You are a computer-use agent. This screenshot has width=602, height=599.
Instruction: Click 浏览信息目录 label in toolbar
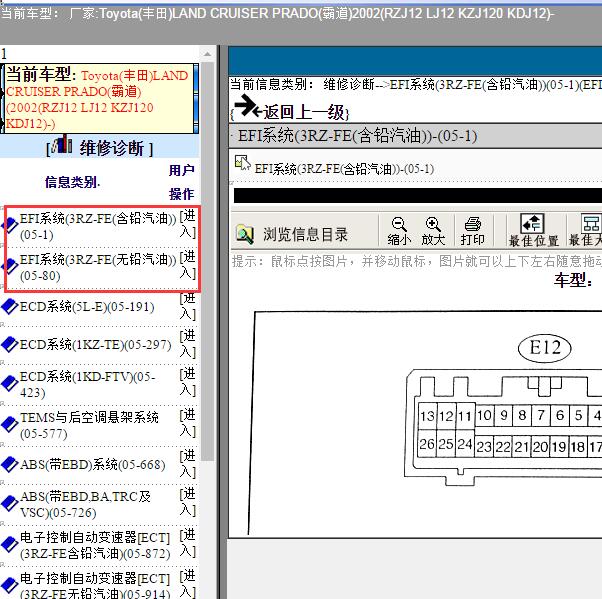tap(306, 234)
